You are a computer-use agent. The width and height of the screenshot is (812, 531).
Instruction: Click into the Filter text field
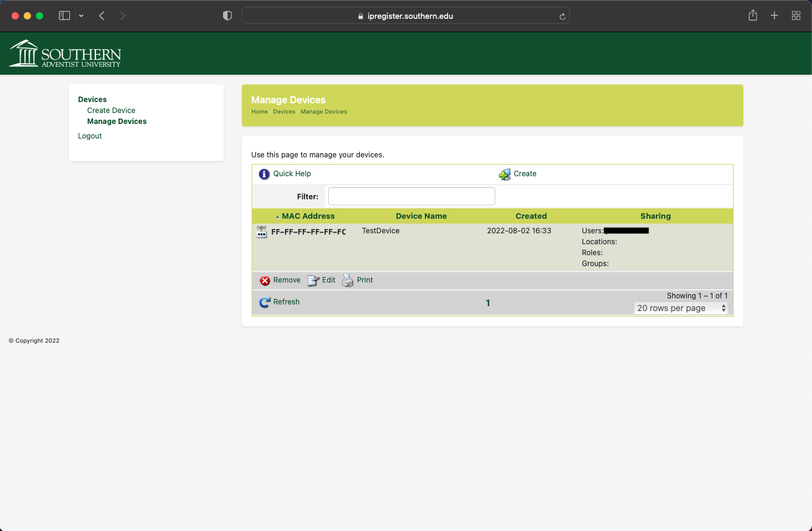(411, 196)
